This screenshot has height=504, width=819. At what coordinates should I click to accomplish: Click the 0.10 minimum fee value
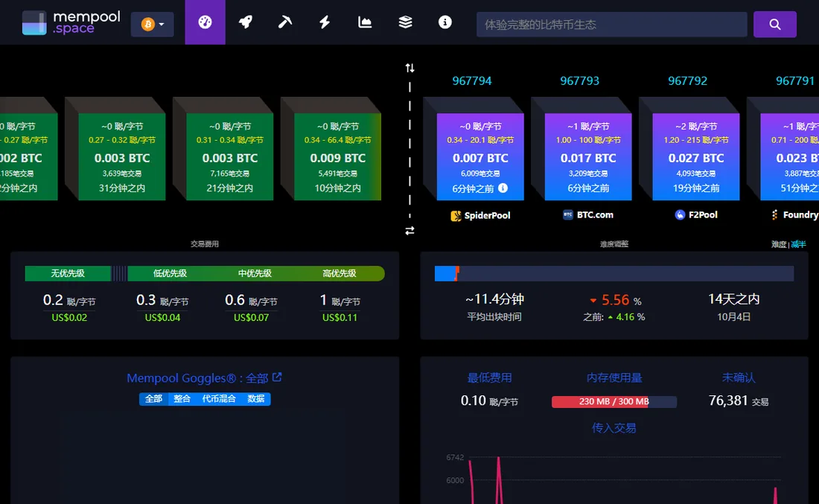(x=489, y=401)
